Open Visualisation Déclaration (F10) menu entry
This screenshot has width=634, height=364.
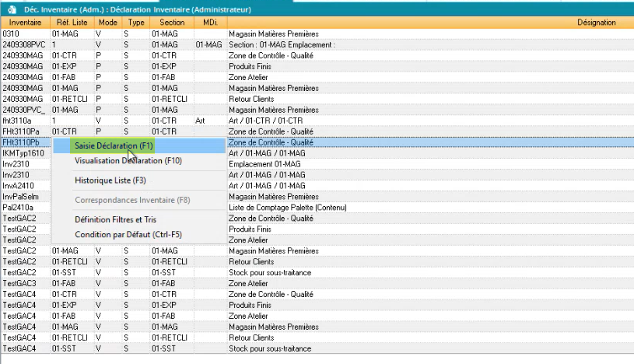coord(128,161)
